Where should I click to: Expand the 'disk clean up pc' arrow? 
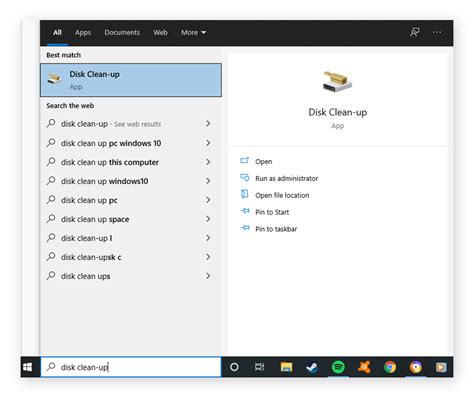(x=208, y=200)
